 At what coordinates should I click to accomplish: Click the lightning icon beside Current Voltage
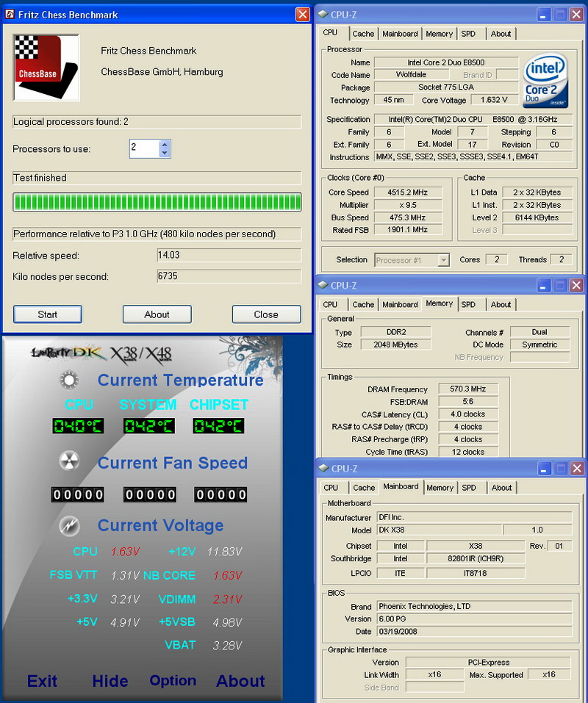coord(69,525)
